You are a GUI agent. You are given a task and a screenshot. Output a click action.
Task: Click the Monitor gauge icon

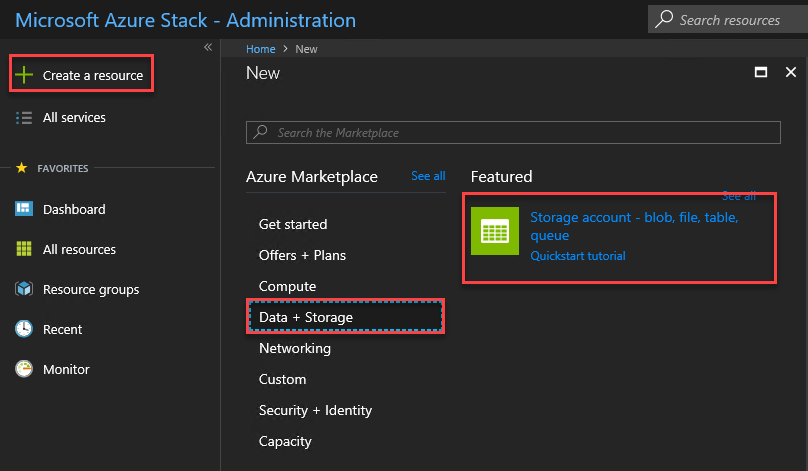tap(24, 369)
